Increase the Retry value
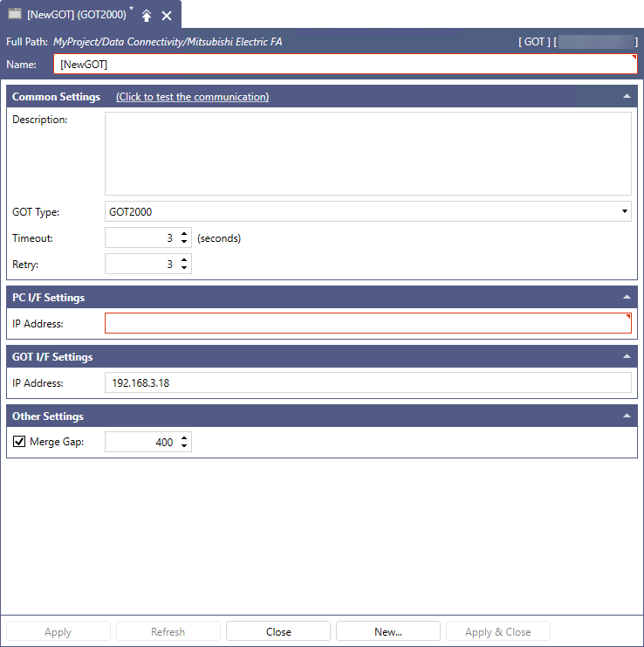Viewport: 644px width, 647px height. click(x=184, y=260)
